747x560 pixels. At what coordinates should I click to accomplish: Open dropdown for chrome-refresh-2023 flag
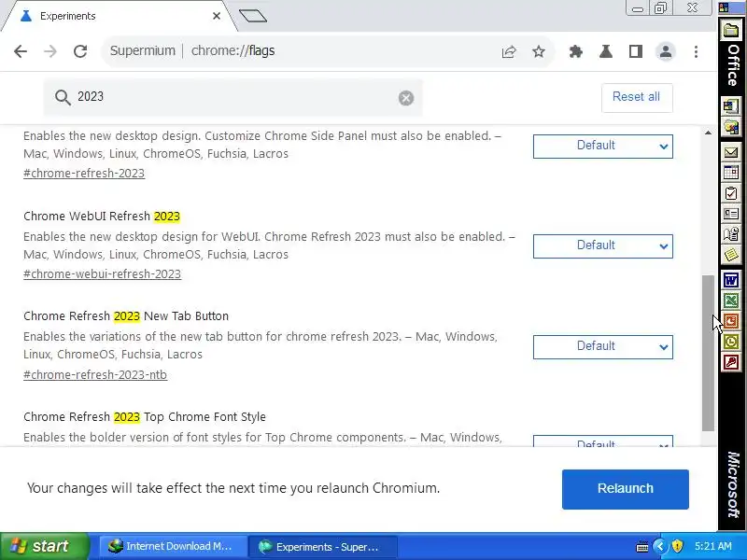tap(602, 146)
